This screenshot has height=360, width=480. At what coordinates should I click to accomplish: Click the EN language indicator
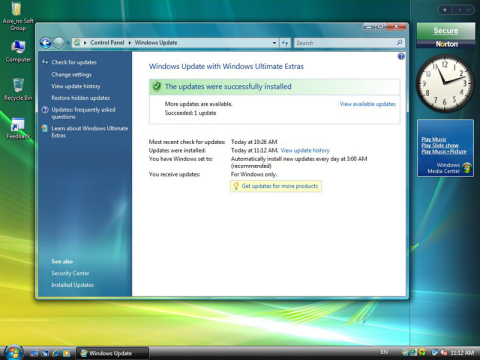[x=384, y=352]
